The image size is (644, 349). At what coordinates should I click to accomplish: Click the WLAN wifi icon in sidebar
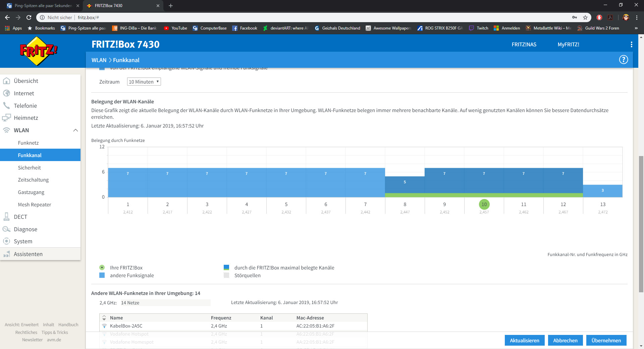tap(6, 130)
